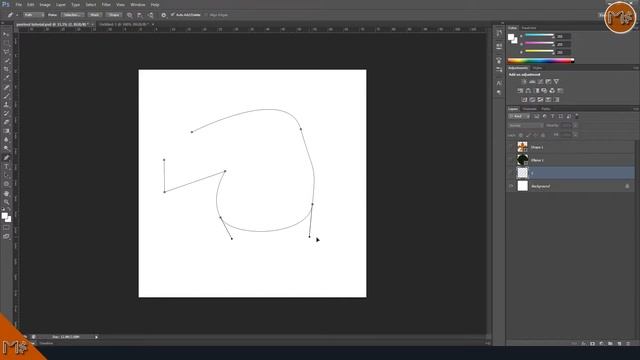Click the Quick Mask mode icon
640x360 pixels.
pos(6,228)
